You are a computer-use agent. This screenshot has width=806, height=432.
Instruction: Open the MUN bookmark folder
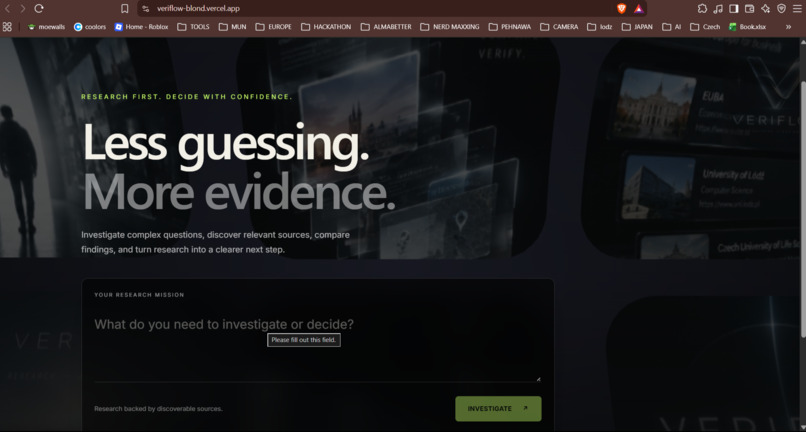(233, 27)
